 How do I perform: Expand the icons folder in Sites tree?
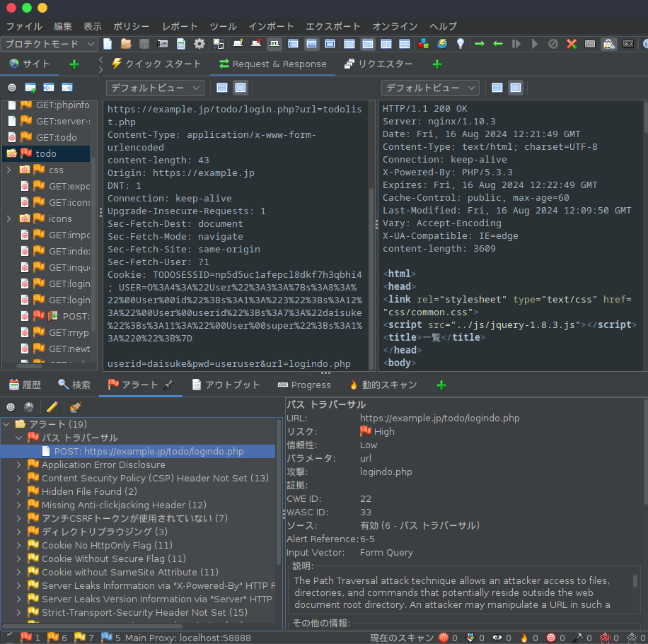(x=8, y=218)
